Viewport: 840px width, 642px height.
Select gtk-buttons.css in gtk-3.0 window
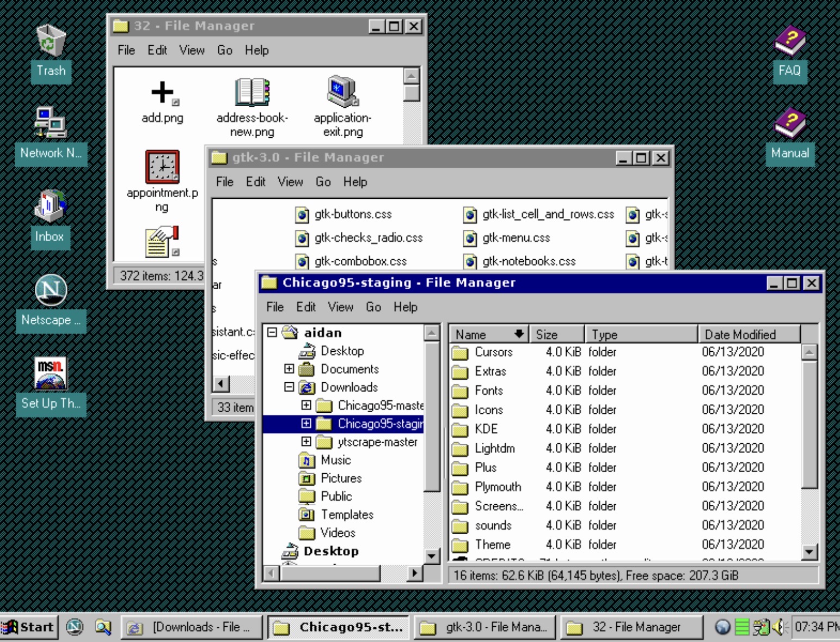(x=344, y=215)
